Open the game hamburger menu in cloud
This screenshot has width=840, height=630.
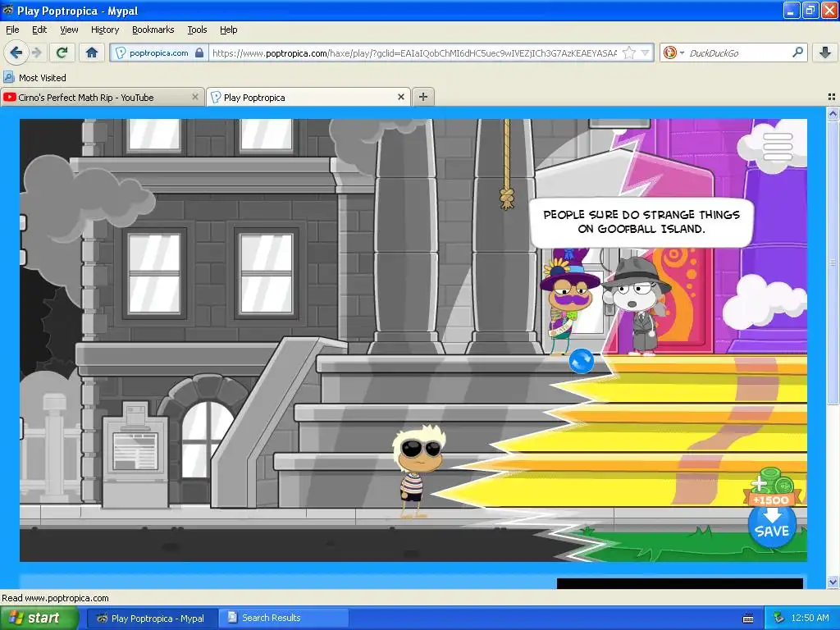click(778, 146)
